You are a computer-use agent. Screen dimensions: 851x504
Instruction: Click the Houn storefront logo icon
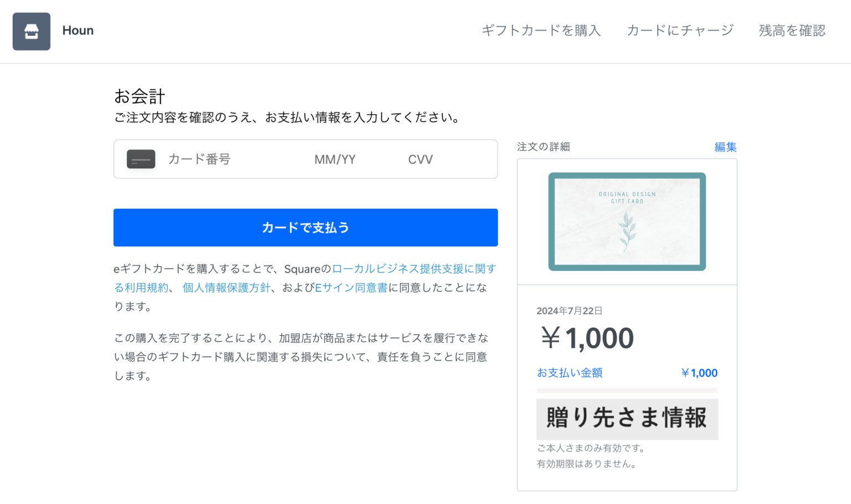pyautogui.click(x=31, y=31)
